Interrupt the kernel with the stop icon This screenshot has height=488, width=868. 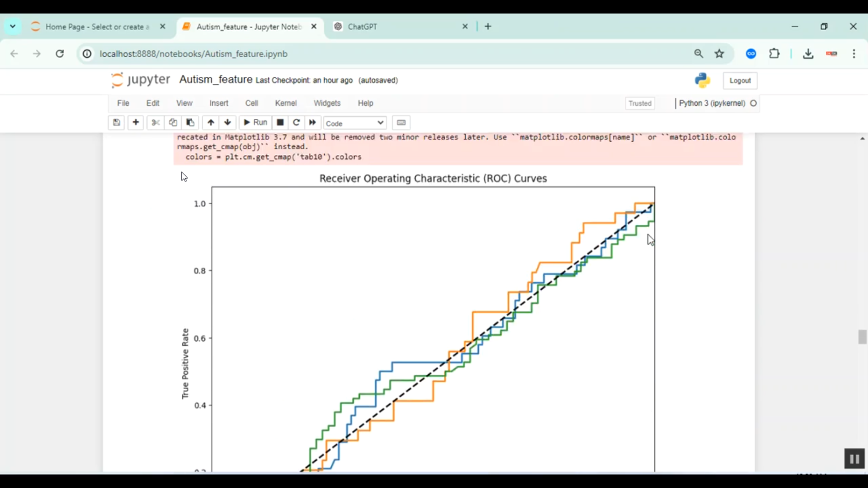(x=280, y=123)
